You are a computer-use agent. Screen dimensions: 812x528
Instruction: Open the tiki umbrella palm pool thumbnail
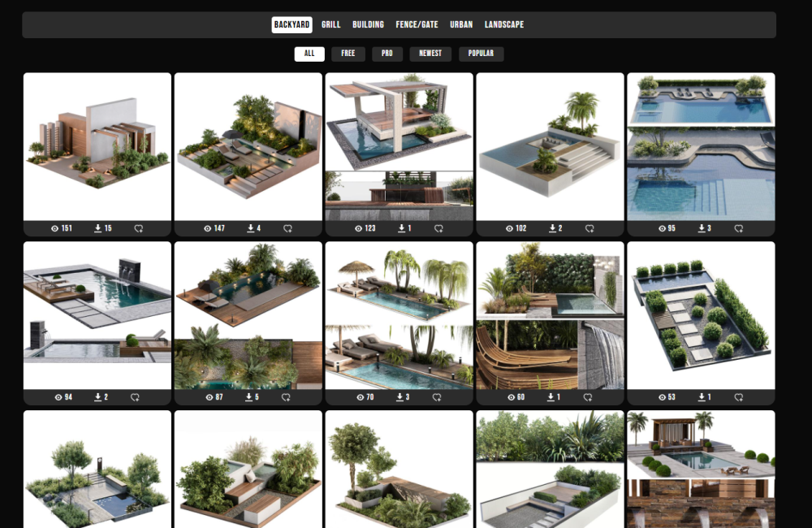[x=399, y=314]
